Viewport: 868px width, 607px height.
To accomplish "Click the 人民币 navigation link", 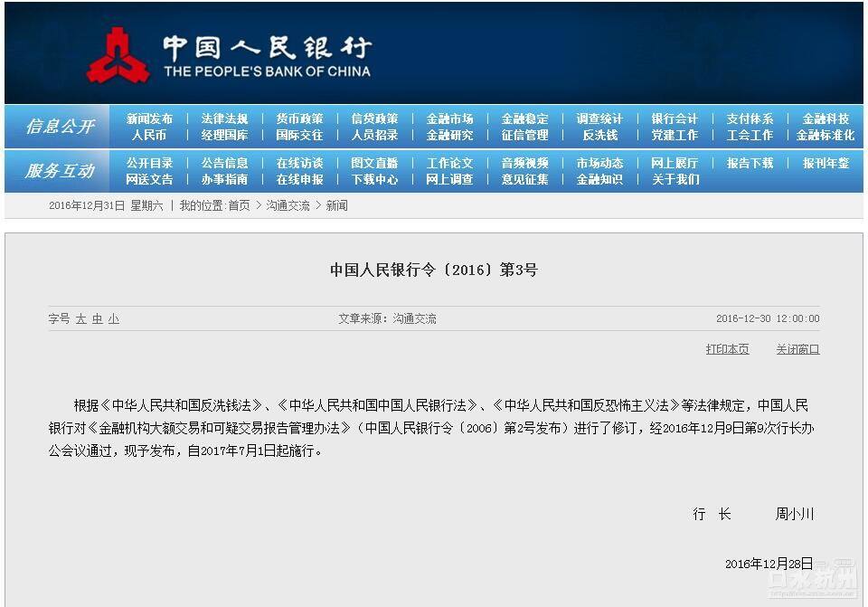I will (x=149, y=135).
